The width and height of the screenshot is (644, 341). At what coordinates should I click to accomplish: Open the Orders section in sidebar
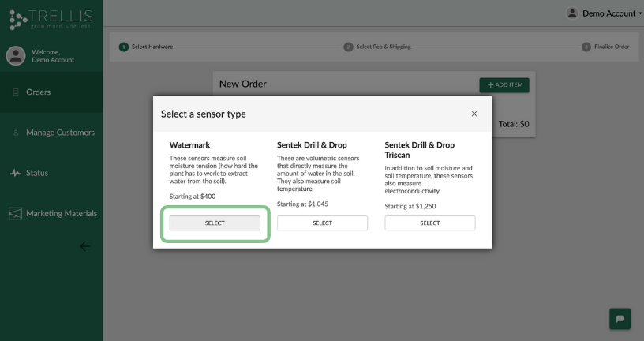click(x=51, y=92)
